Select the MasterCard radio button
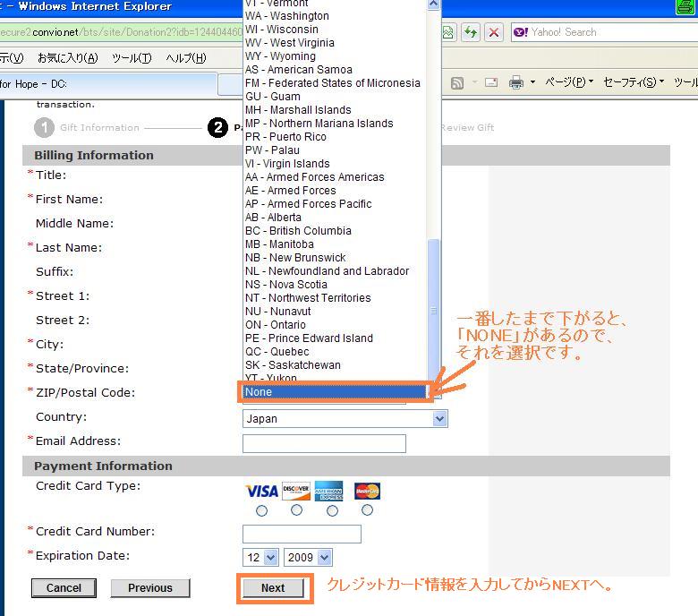The width and height of the screenshot is (698, 616). [x=367, y=510]
